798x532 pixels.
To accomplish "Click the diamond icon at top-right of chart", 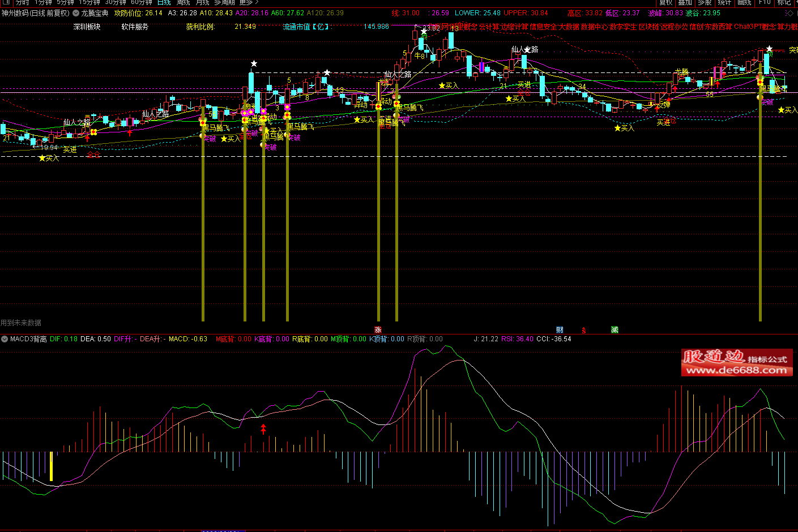I will [790, 13].
